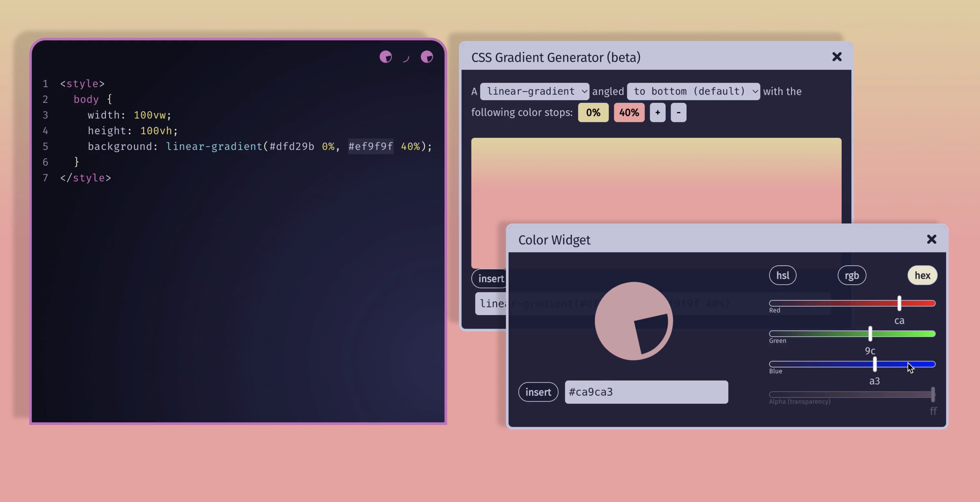Click the Green slider handle
This screenshot has width=980, height=502.
click(870, 334)
